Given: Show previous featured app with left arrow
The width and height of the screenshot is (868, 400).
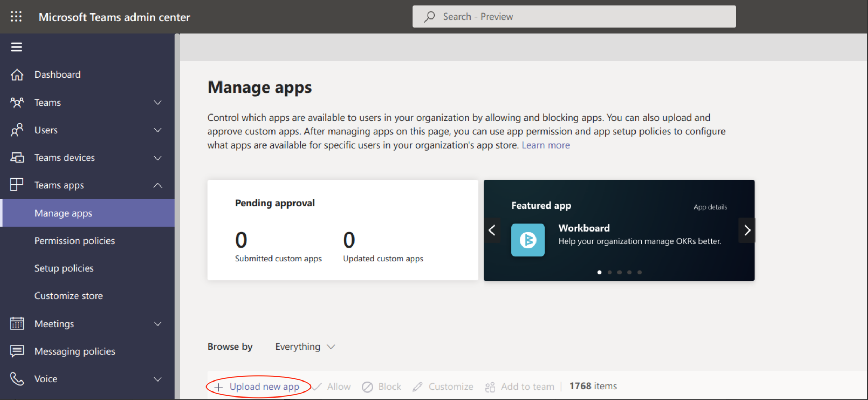Looking at the screenshot, I should coord(492,230).
